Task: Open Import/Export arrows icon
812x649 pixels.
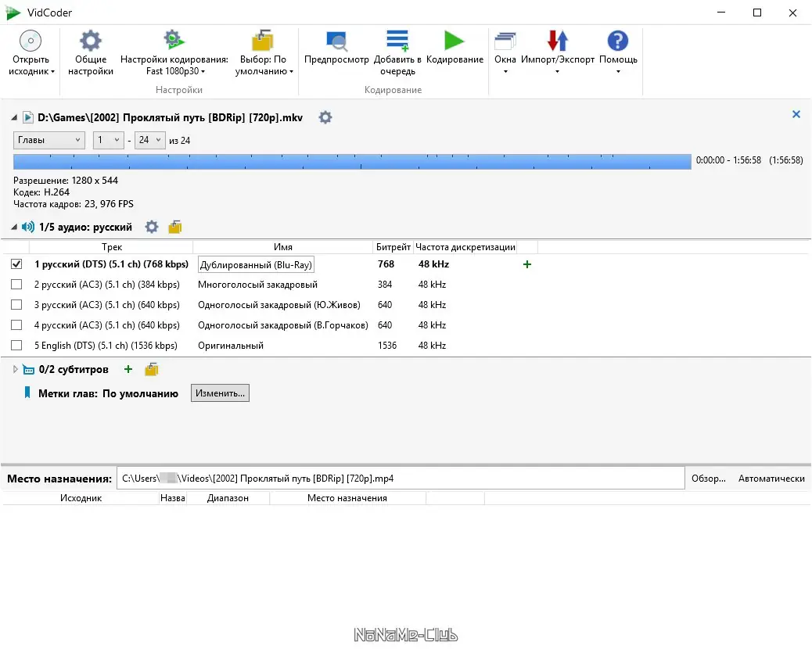Action: tap(558, 41)
